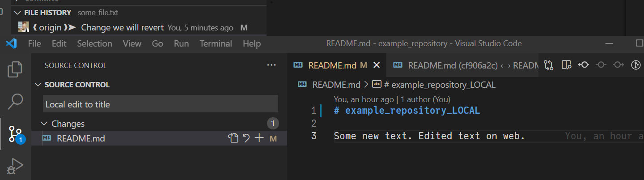Click open changes with previous revision icon
This screenshot has width=644, height=180.
click(583, 65)
